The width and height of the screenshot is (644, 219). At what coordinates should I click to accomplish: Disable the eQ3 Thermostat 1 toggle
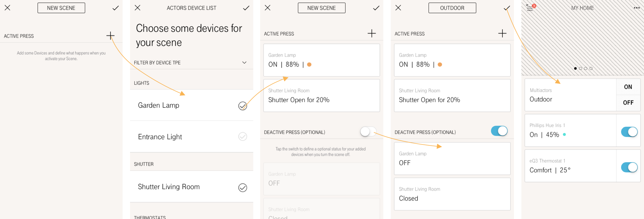pos(629,167)
